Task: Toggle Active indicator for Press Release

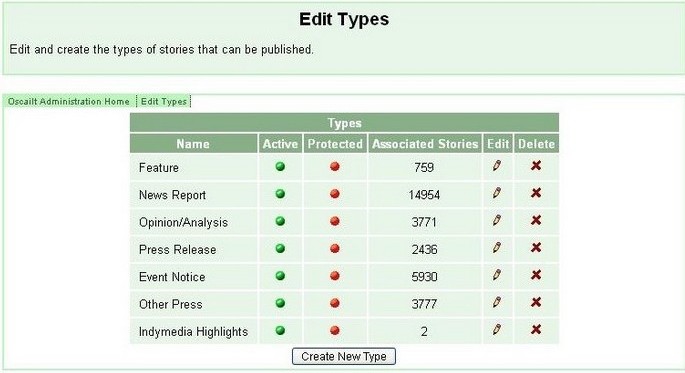Action: coord(280,249)
